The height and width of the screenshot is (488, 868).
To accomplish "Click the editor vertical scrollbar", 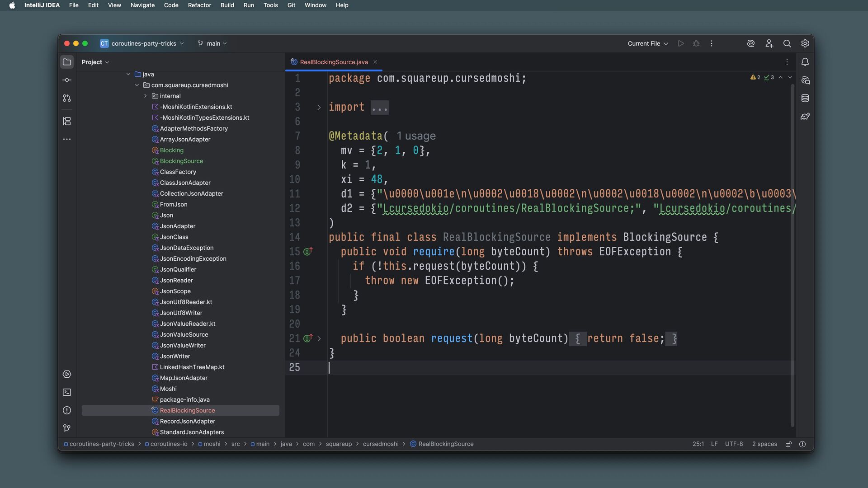I will 793,255.
